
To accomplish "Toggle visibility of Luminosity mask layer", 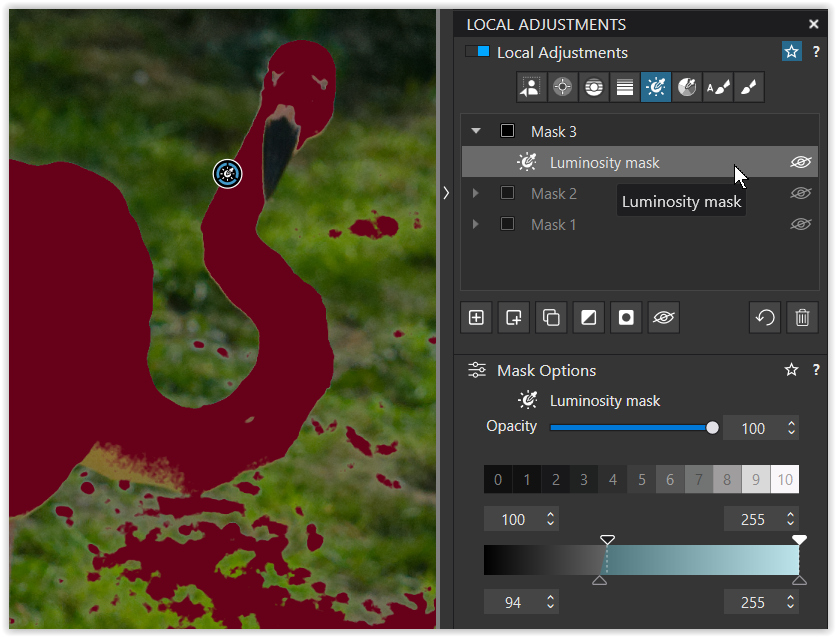I will click(x=800, y=162).
